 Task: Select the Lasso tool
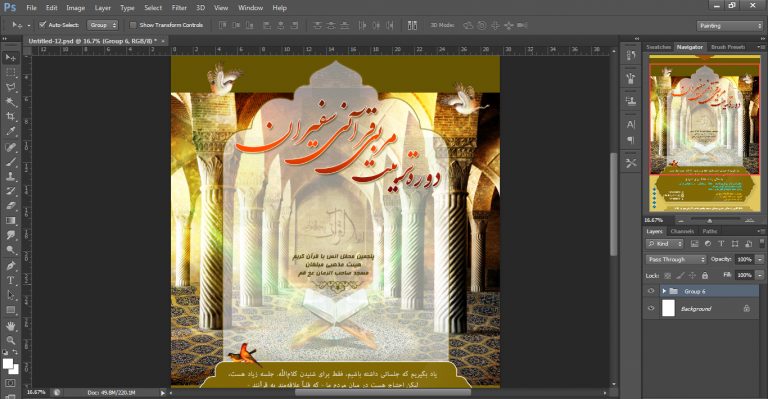coord(10,87)
